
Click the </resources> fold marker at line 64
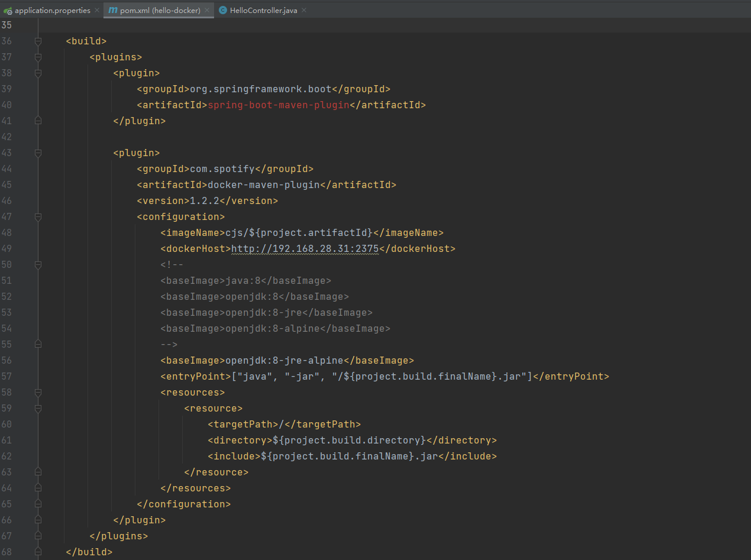pos(38,488)
